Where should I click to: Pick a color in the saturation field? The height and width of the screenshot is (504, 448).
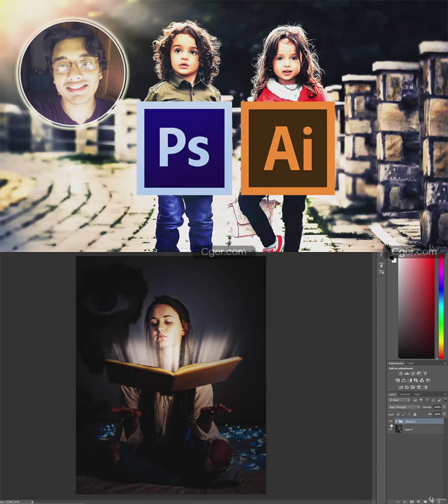tap(416, 308)
